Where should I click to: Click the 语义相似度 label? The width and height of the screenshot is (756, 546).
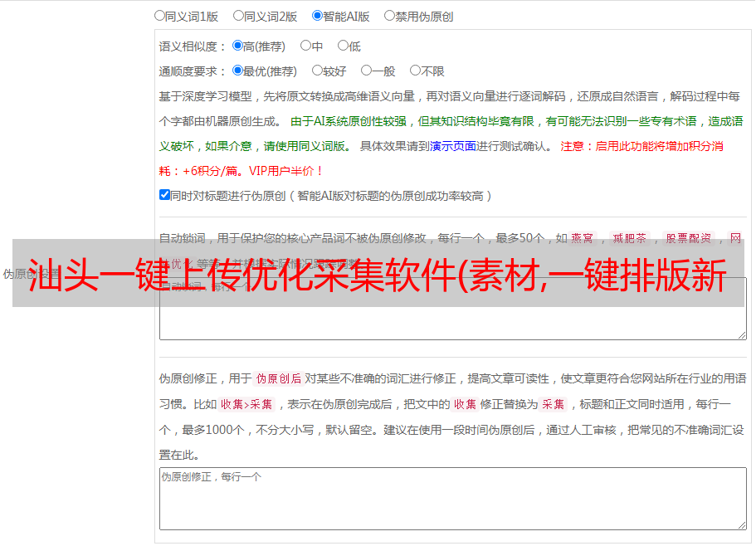[x=193, y=46]
